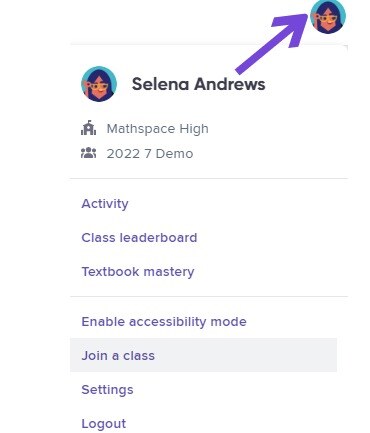Click the class group people icon

click(x=88, y=153)
